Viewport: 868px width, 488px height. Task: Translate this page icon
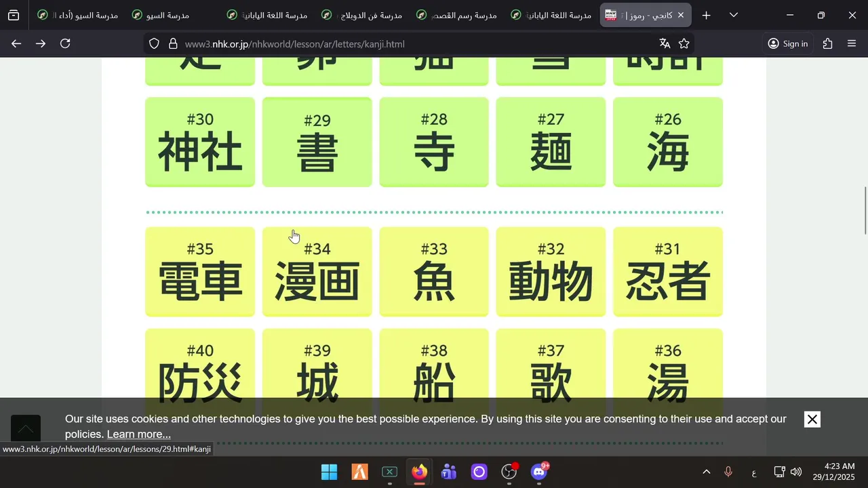(x=665, y=43)
